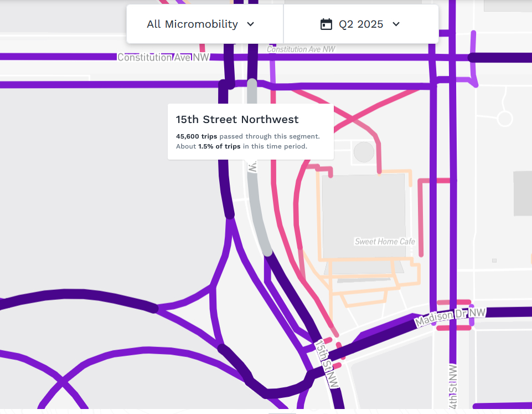Select the Madison Dr NW road label
Image resolution: width=532 pixels, height=414 pixels.
[x=450, y=317]
